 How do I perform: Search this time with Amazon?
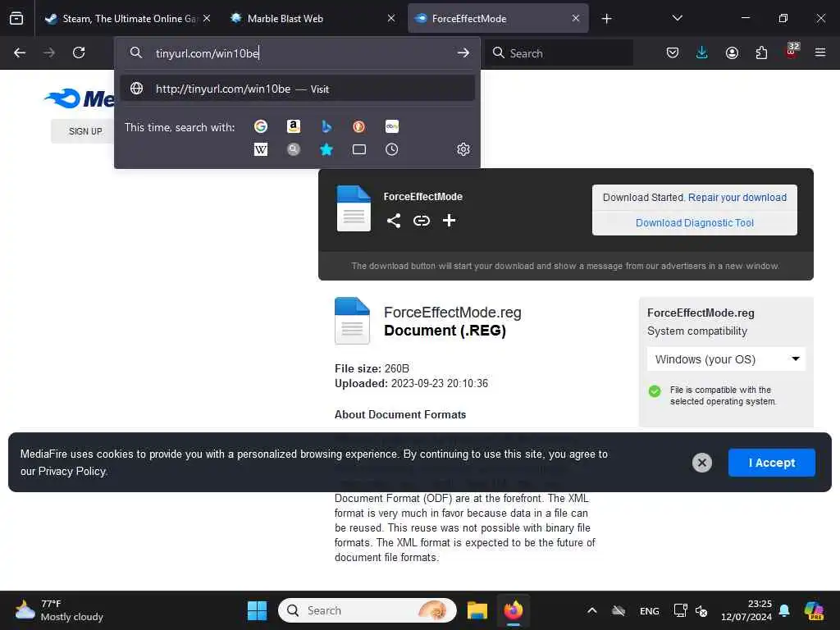pyautogui.click(x=293, y=126)
